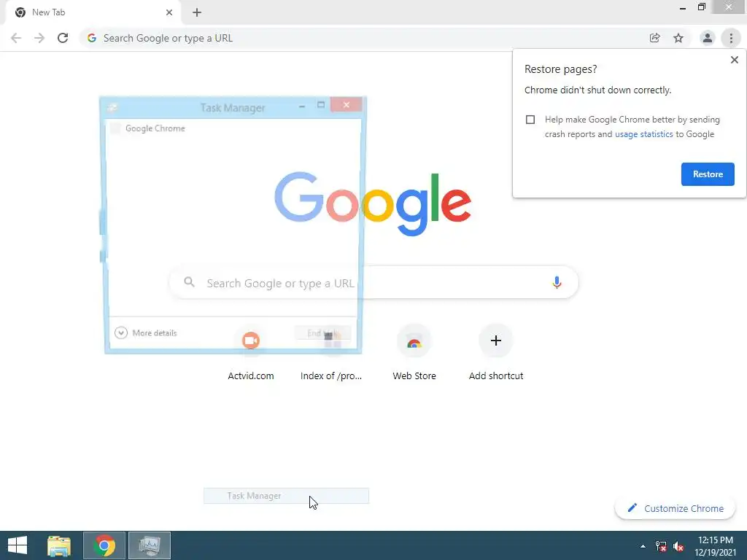Open the Chrome profile avatar menu
The image size is (747, 560).
pyautogui.click(x=708, y=38)
